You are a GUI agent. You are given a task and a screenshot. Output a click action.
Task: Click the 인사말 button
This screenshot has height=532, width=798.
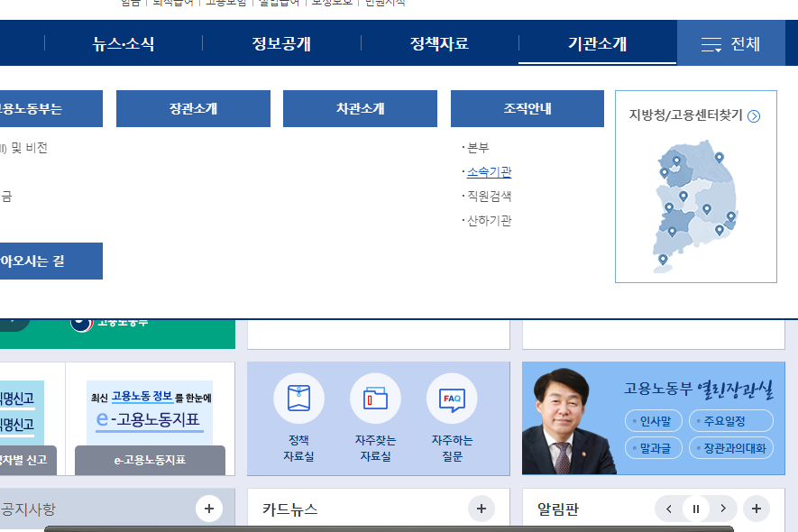(654, 421)
